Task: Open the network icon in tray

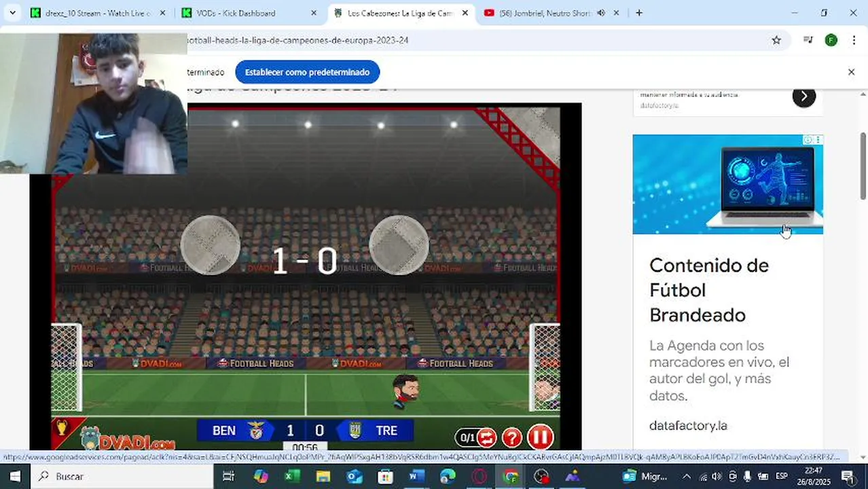Action: coord(702,476)
